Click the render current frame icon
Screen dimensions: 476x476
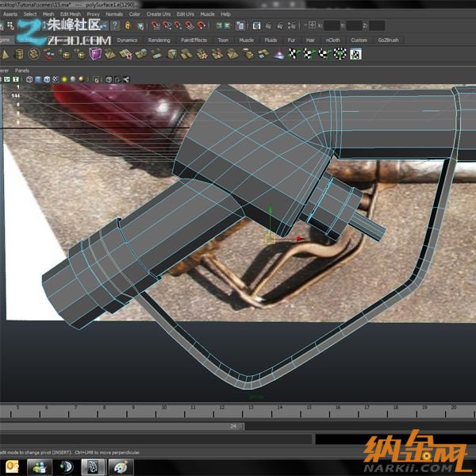point(268,26)
